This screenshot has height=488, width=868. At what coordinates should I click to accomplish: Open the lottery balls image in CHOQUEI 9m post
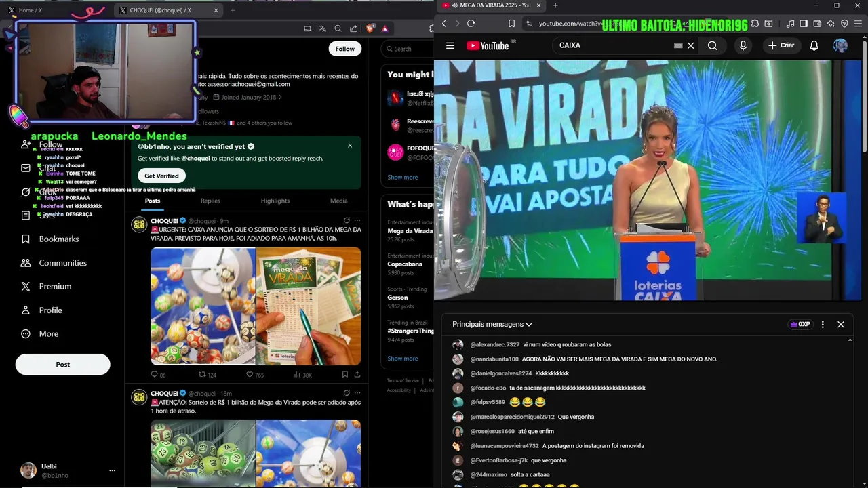click(203, 306)
